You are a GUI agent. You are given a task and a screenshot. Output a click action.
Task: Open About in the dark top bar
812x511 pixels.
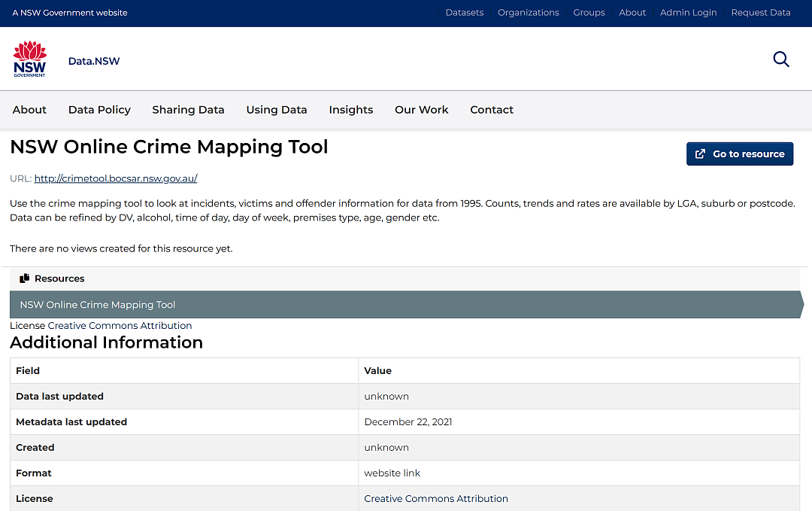[632, 13]
